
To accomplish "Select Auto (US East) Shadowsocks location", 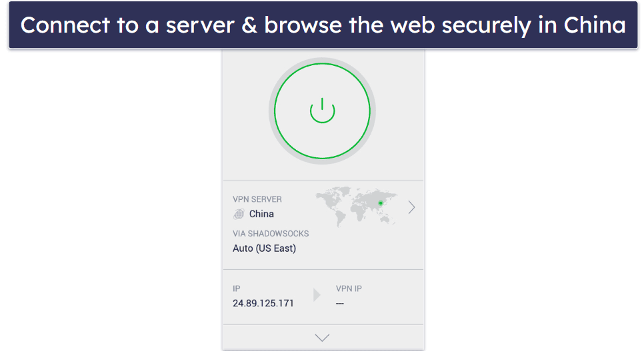I will 264,248.
